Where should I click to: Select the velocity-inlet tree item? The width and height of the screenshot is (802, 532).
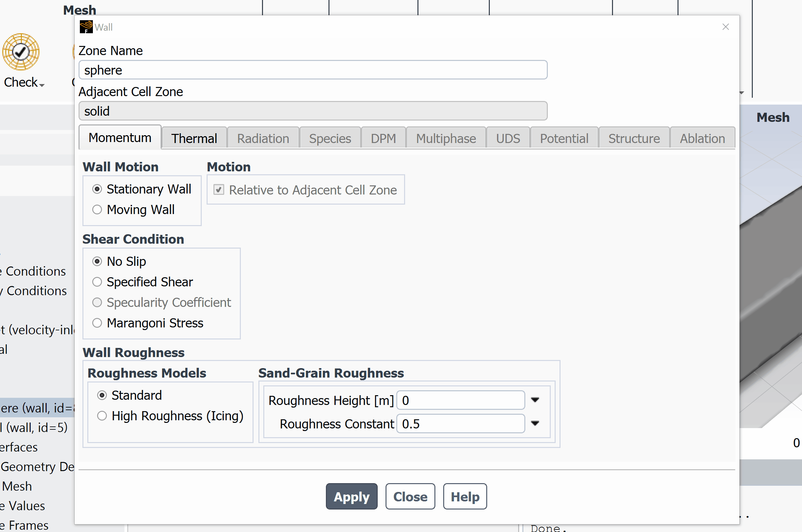click(x=37, y=330)
